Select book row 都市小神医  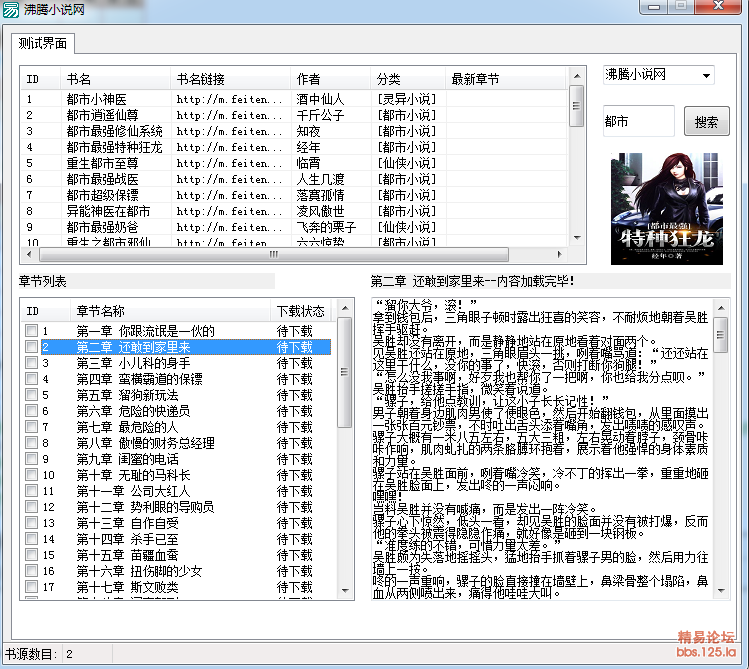click(294, 99)
